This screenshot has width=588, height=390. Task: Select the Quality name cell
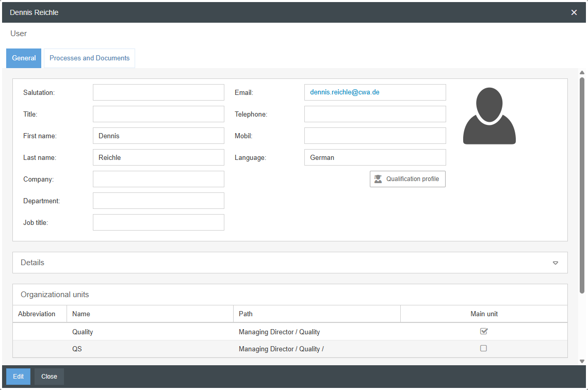(x=150, y=332)
